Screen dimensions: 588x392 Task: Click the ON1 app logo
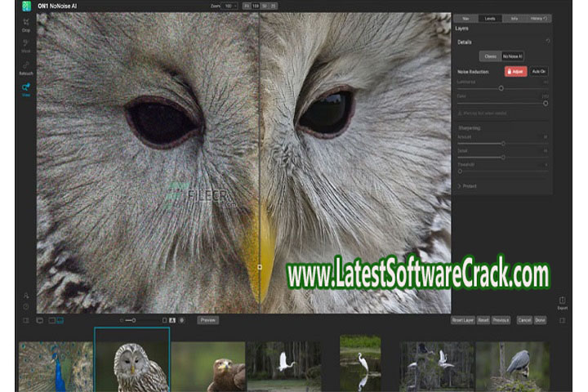tap(27, 6)
